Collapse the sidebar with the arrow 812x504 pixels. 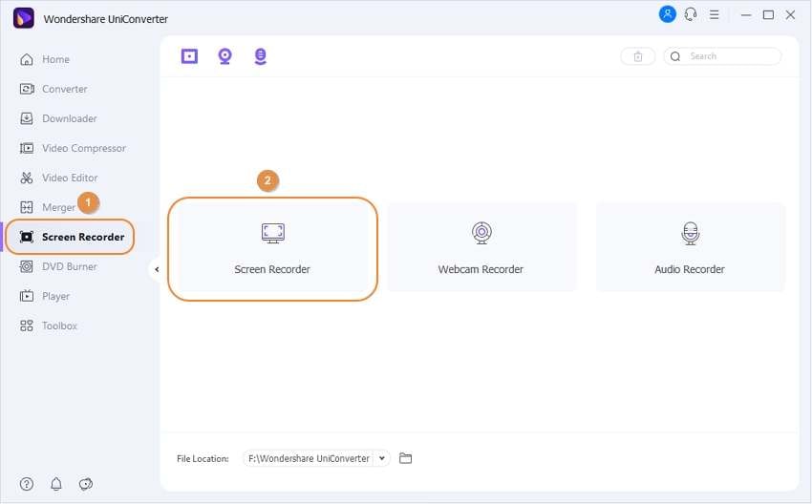tap(157, 269)
